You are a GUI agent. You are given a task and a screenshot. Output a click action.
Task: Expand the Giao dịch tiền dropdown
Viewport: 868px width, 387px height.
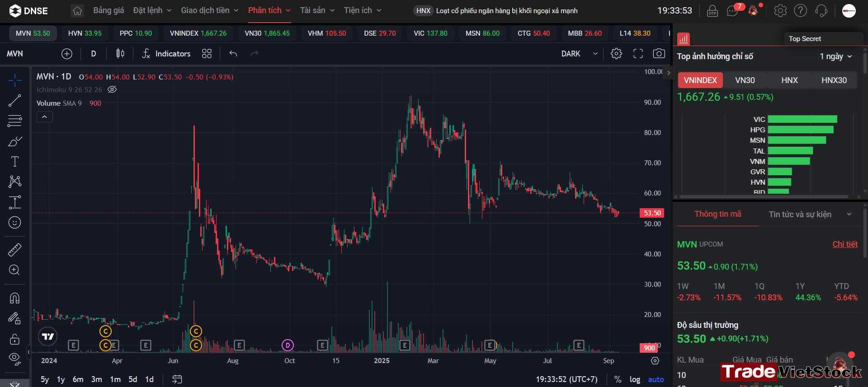[210, 10]
